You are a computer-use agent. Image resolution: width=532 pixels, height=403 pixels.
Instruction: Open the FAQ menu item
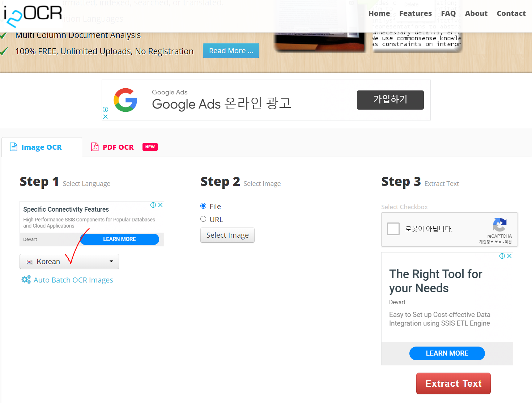tap(448, 13)
